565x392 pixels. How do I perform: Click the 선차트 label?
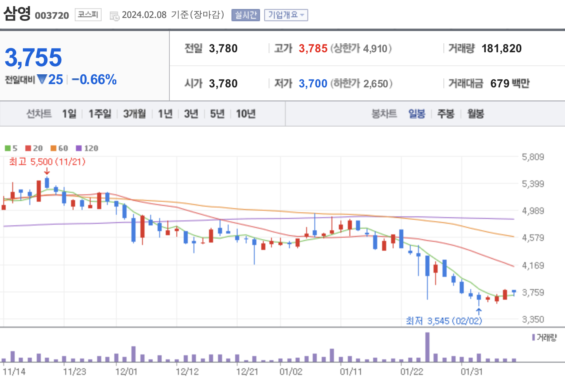coord(39,114)
